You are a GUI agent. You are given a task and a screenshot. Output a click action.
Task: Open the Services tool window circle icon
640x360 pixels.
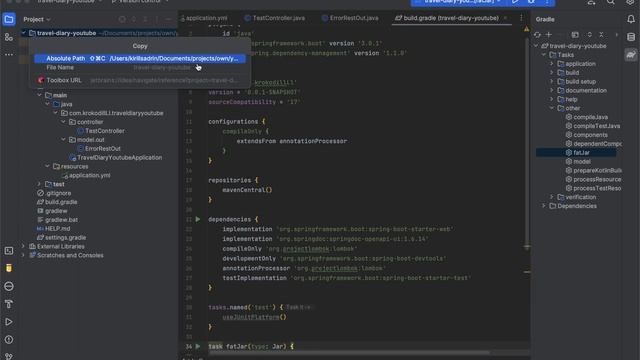tap(9, 286)
